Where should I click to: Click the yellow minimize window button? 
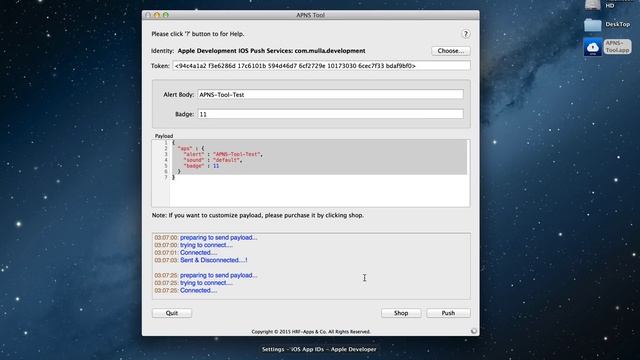tap(157, 15)
